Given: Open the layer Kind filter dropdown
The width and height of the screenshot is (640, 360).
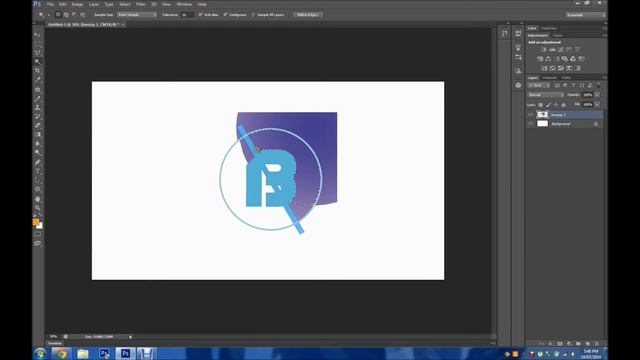Looking at the screenshot, I should [x=539, y=85].
